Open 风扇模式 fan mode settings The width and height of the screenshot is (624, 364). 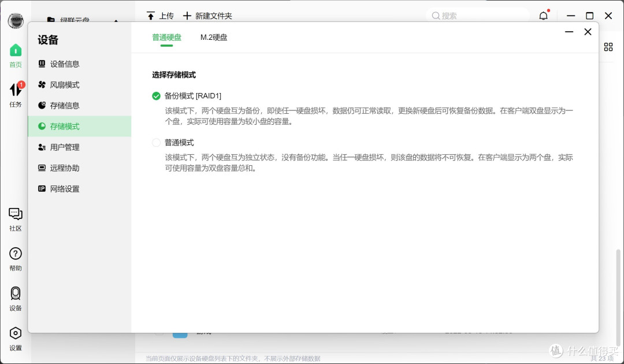pos(80,85)
